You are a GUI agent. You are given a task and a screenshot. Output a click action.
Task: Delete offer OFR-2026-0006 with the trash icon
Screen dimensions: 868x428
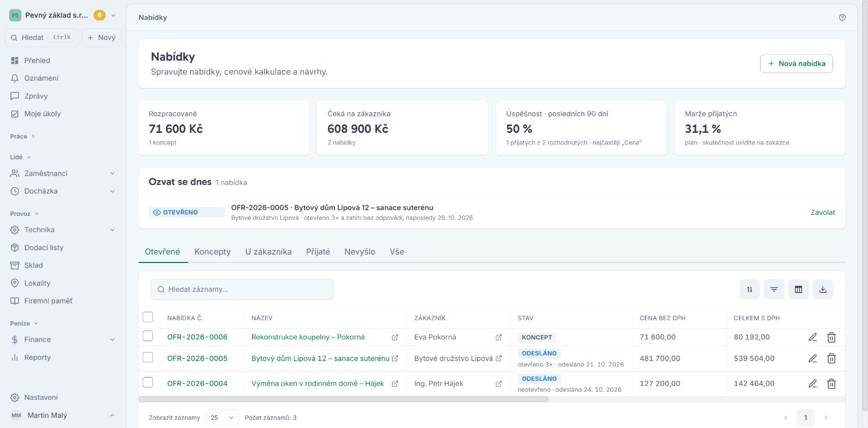[x=831, y=337]
